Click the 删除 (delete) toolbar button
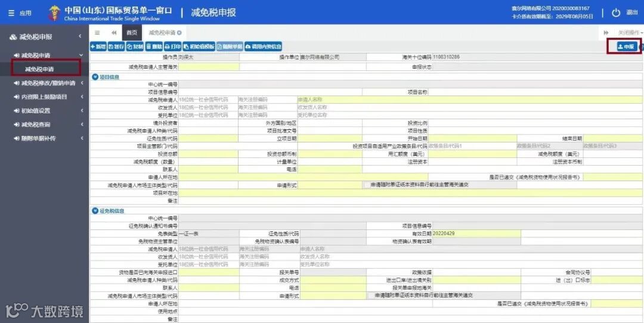The width and height of the screenshot is (644, 323). [x=154, y=47]
